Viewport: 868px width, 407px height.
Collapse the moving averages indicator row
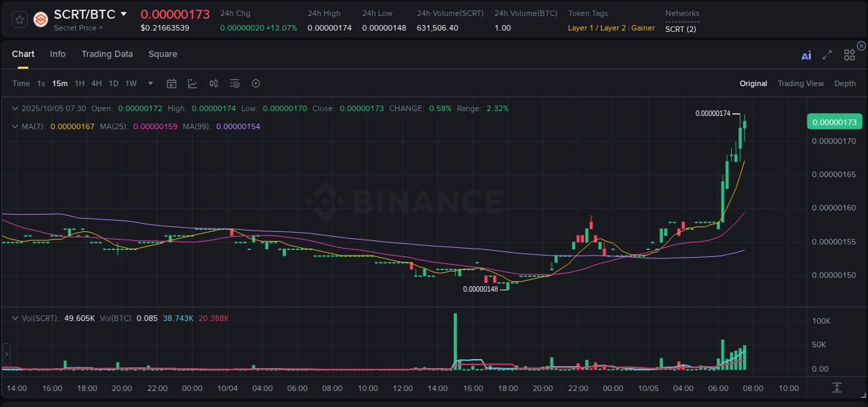[15, 126]
